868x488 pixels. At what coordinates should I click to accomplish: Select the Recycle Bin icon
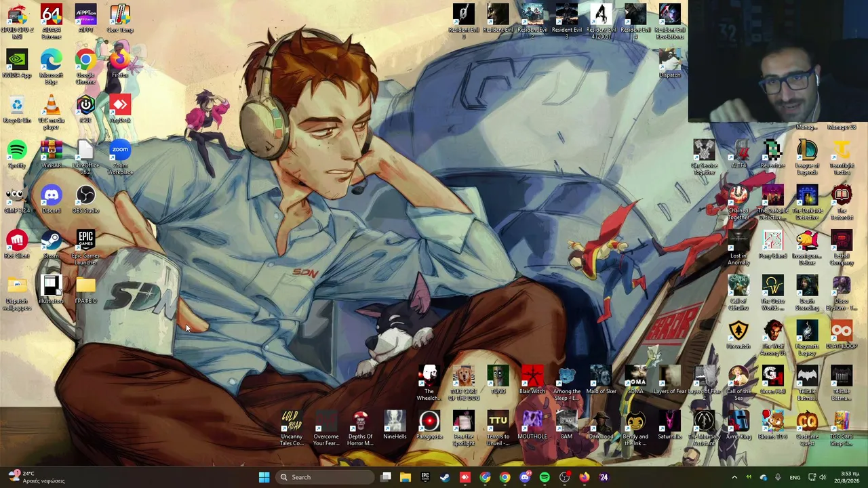point(17,109)
